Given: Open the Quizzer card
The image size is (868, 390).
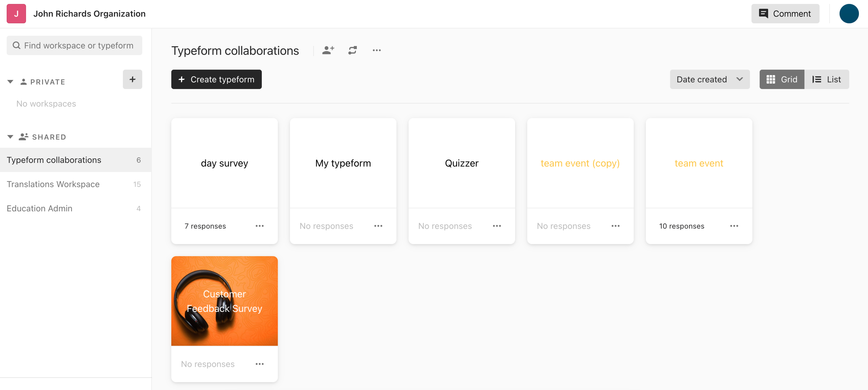Looking at the screenshot, I should pyautogui.click(x=462, y=163).
